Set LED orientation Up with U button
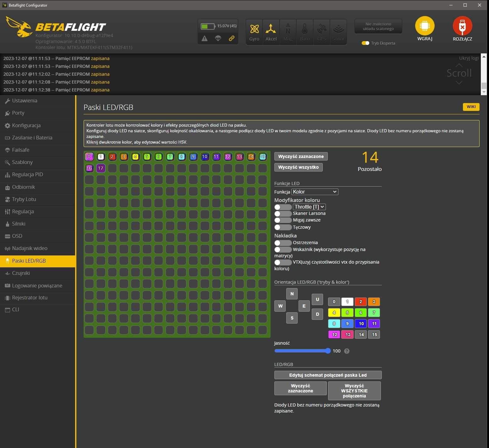Screen dimensions: 489x448 point(317,299)
